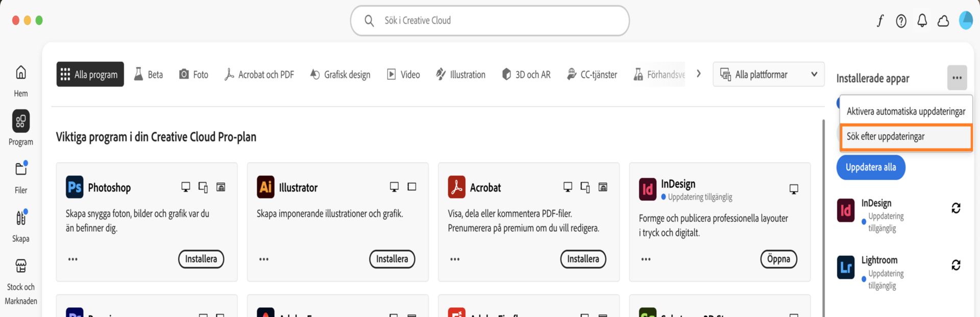The width and height of the screenshot is (980, 317).
Task: Click the vertical scrollbar of app list
Action: pyautogui.click(x=823, y=218)
